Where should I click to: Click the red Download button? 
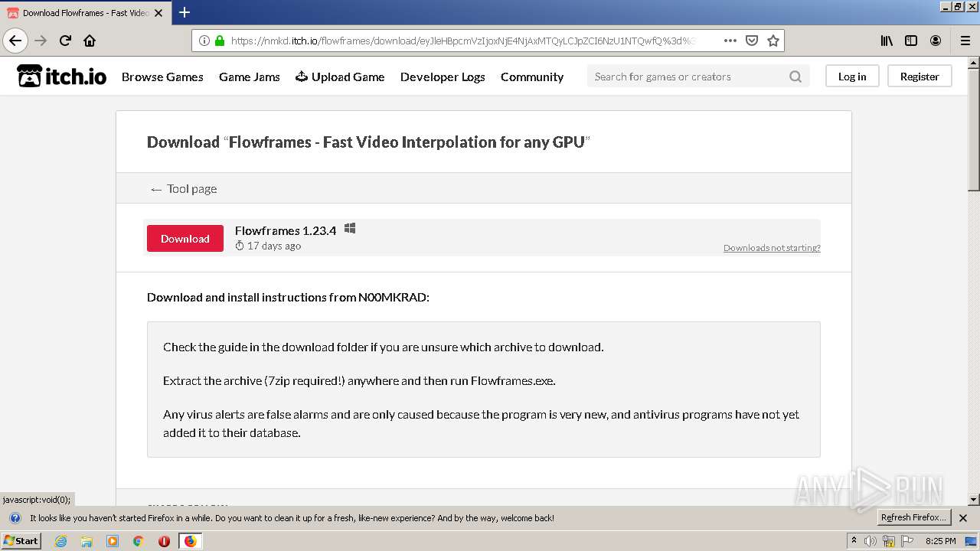click(185, 239)
